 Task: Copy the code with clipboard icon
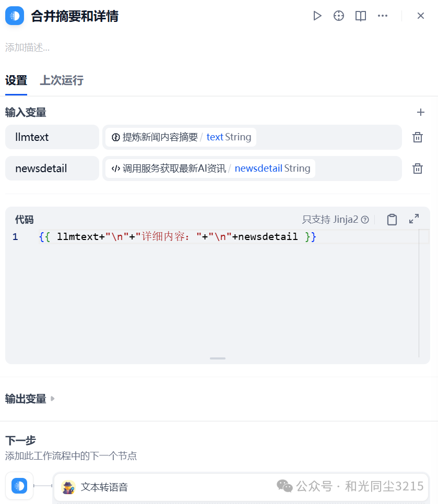392,220
